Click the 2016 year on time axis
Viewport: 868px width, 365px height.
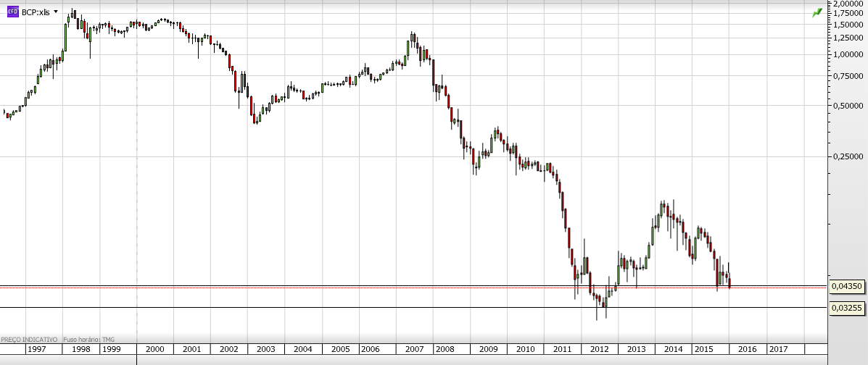coord(748,350)
